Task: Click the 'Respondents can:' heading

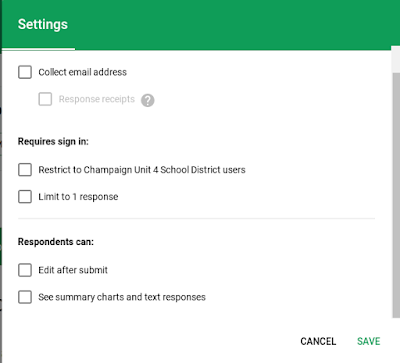Action: (x=56, y=242)
